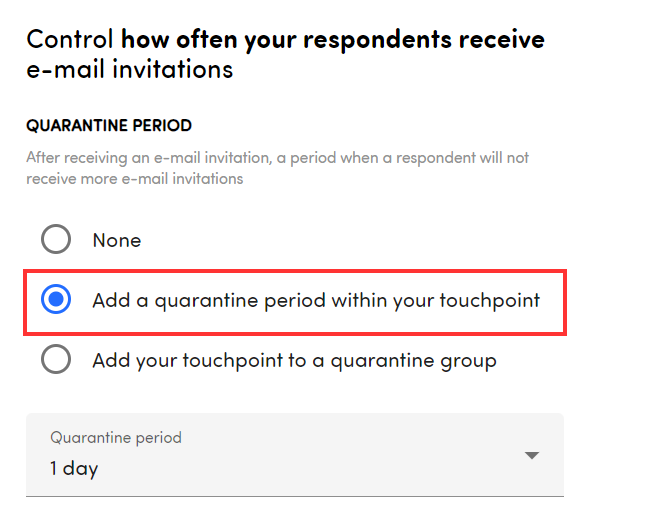Select the quarantine period within touchpoint radio
This screenshot has height=526, width=660.
(x=56, y=299)
